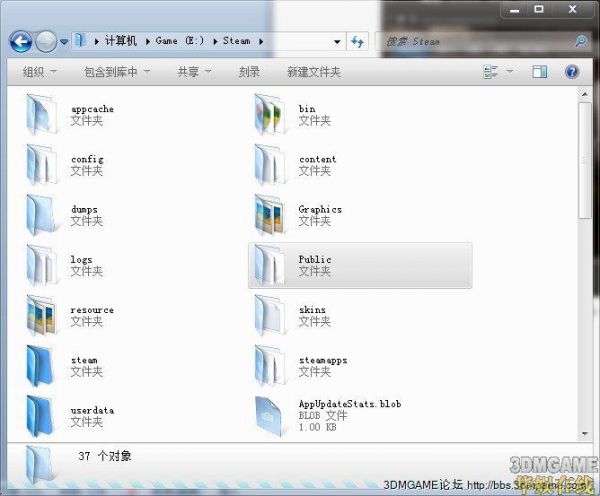This screenshot has height=496, width=600.
Task: Click the appcache folder name
Action: pyautogui.click(x=92, y=109)
